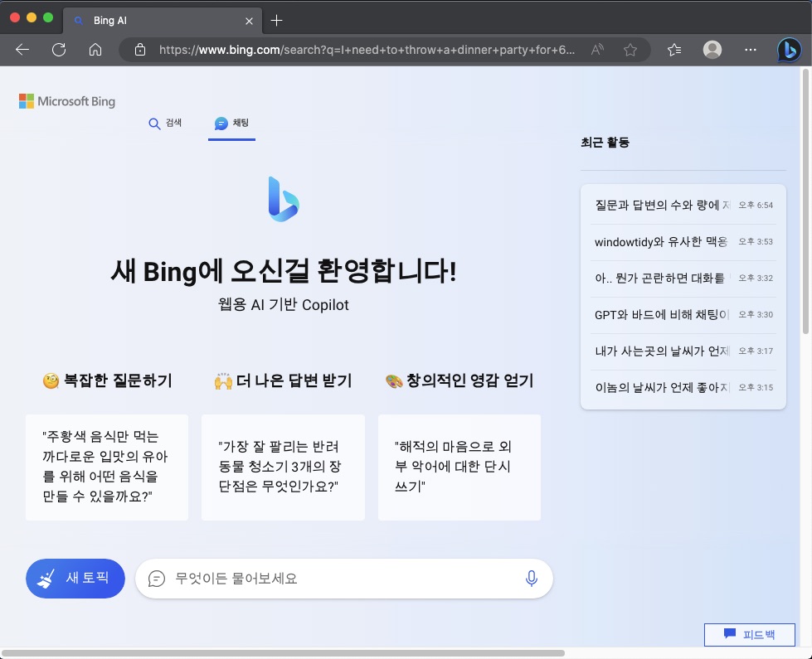The image size is (812, 659).
Task: Click the large Bing logo in center
Action: [284, 199]
